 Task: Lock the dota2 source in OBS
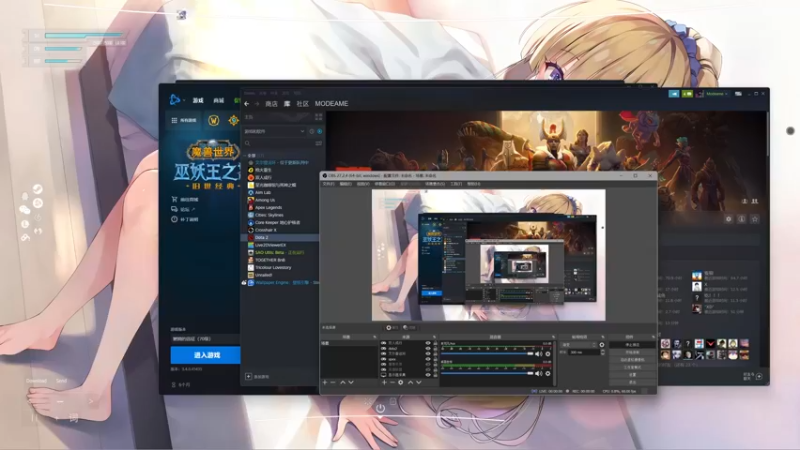(x=435, y=348)
